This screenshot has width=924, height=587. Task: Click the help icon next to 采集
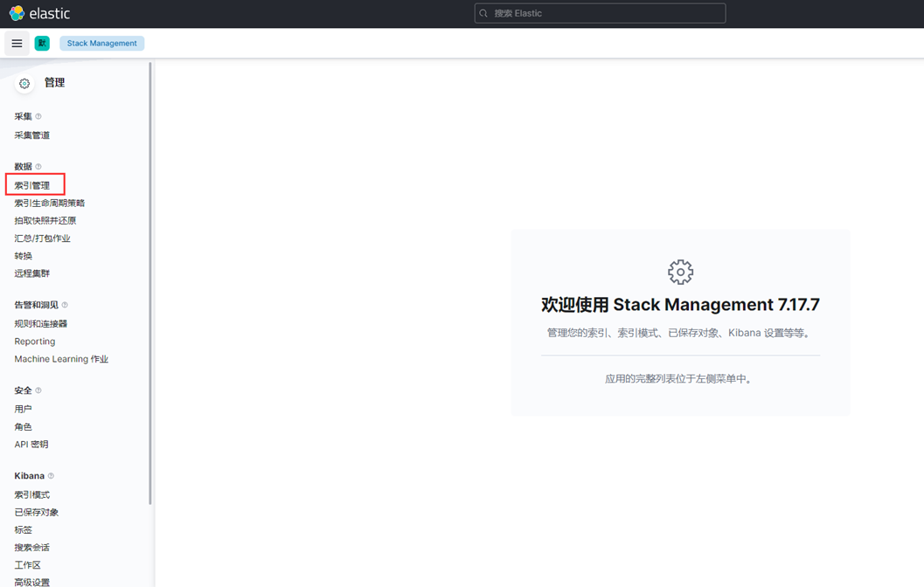tap(38, 116)
